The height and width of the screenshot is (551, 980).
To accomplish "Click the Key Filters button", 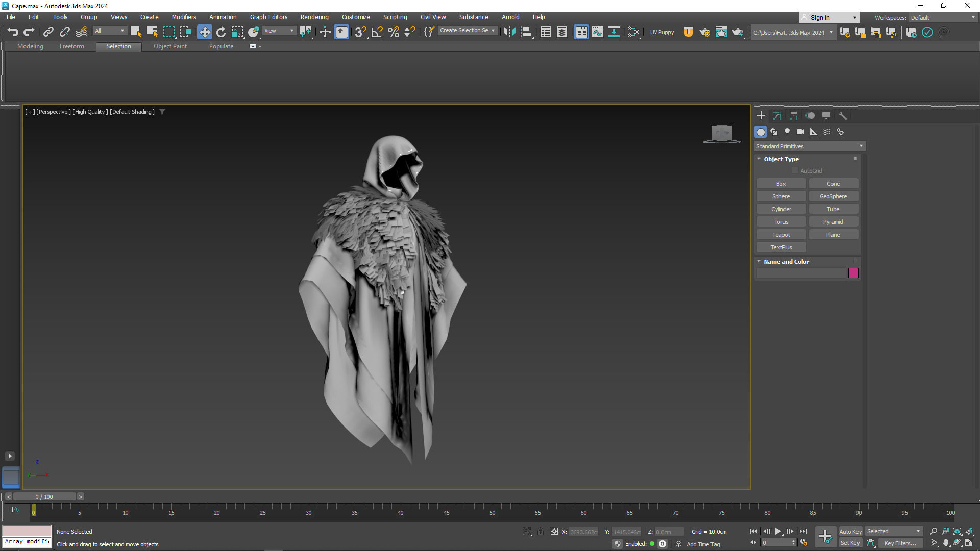I will [x=900, y=543].
